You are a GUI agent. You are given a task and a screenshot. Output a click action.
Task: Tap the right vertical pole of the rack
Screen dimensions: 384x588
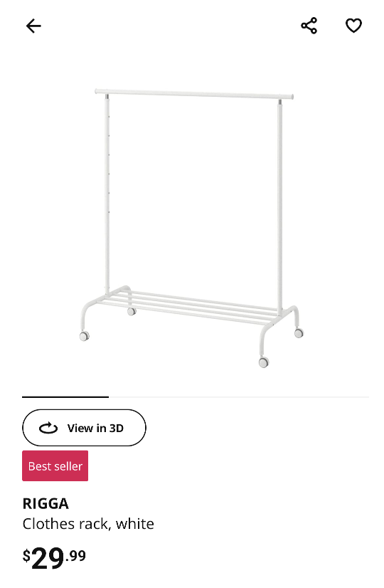click(280, 206)
